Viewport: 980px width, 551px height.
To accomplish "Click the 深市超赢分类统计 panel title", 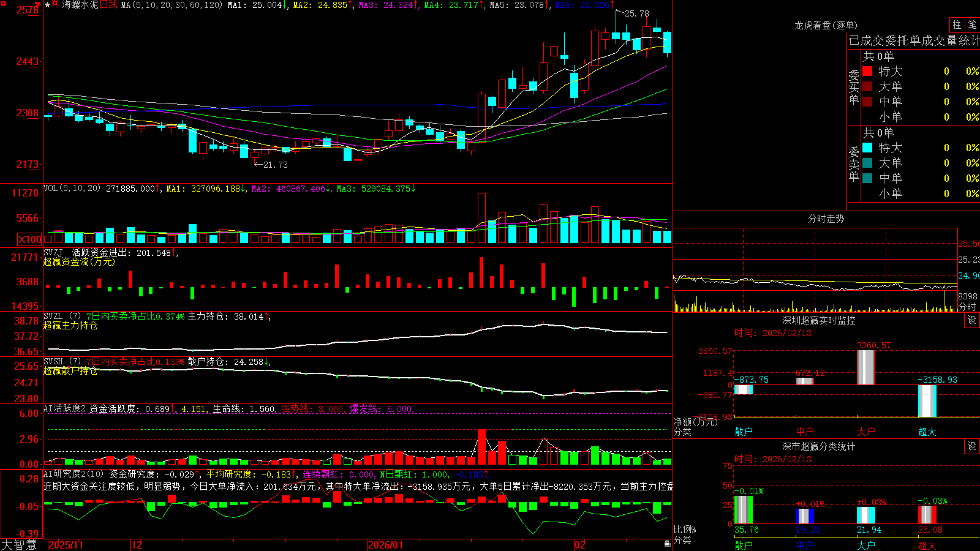I will point(819,446).
